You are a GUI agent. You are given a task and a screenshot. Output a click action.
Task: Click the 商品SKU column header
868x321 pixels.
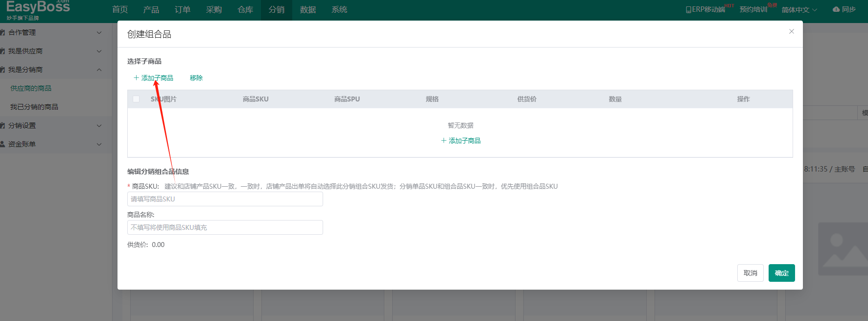point(256,99)
